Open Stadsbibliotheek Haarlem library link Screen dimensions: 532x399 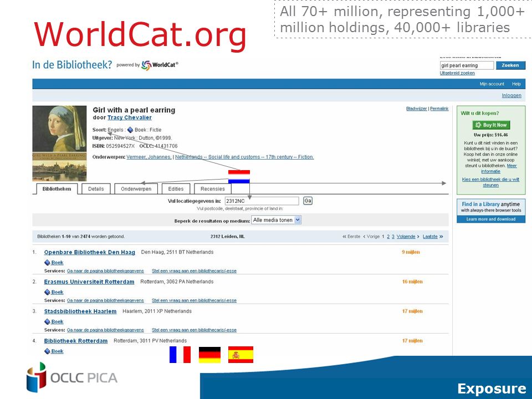tap(80, 311)
